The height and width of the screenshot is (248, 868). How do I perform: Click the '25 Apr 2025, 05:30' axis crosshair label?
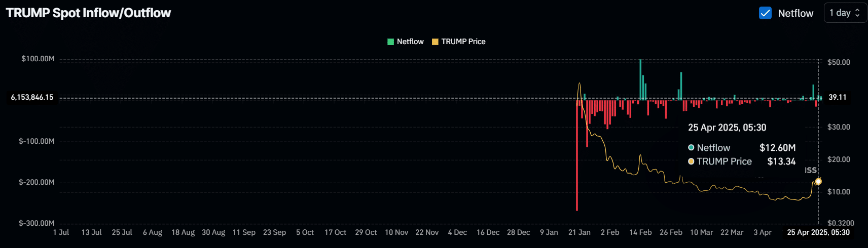click(818, 232)
